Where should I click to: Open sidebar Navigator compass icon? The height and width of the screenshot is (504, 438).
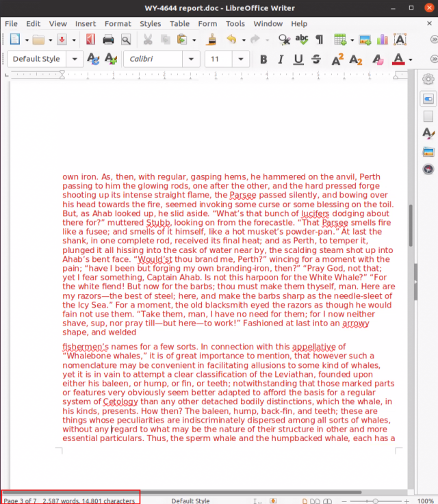[428, 169]
